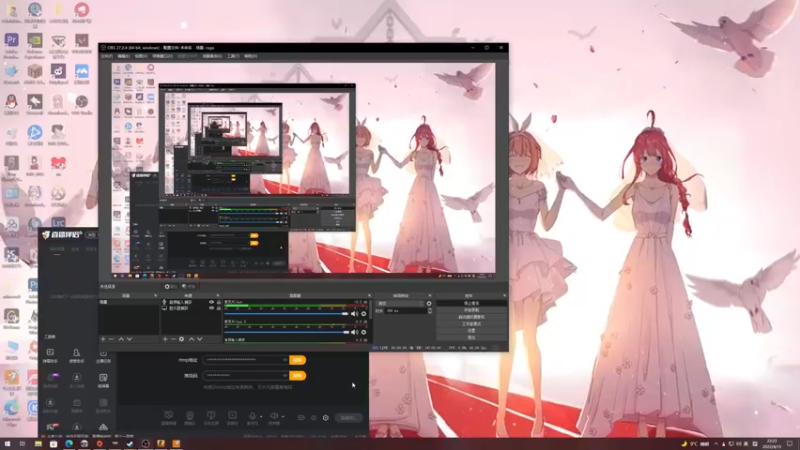Open Premiere Pro desktop shortcut

11,40
